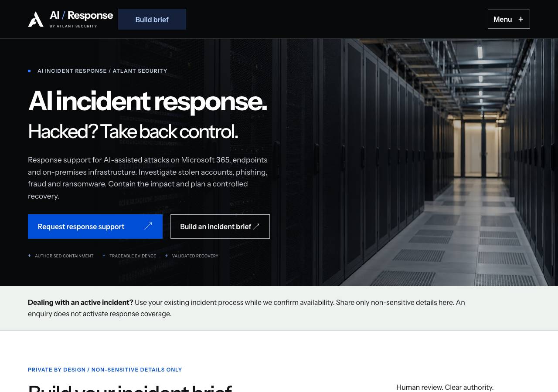Click the plus icon in Menu
This screenshot has height=392, width=558.
521,19
